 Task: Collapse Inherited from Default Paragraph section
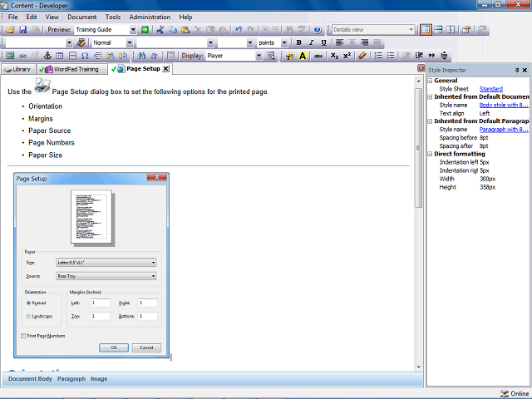coord(430,121)
